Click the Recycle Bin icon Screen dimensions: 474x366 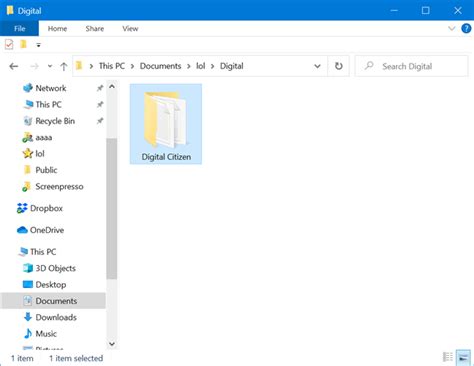28,121
